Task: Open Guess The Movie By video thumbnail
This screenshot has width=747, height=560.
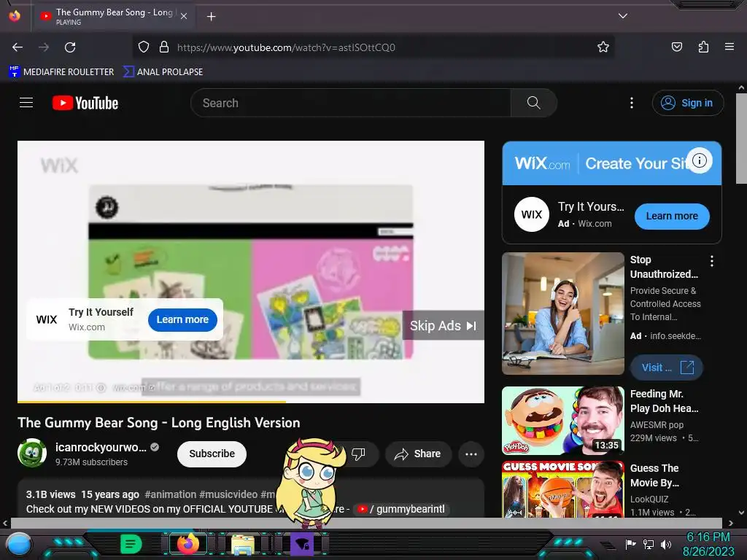Action: point(563,489)
